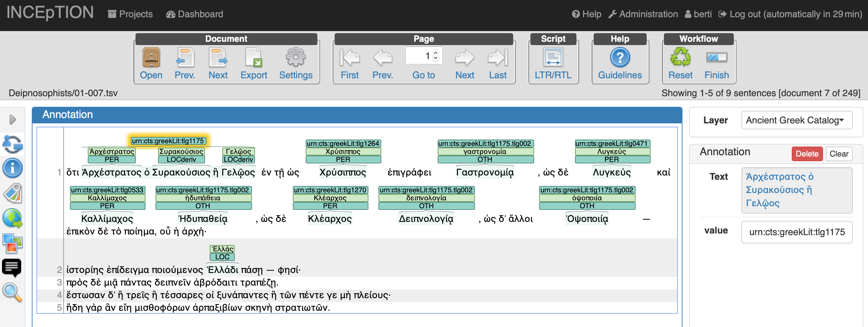Expand the left sidebar with the triangle

(x=13, y=119)
